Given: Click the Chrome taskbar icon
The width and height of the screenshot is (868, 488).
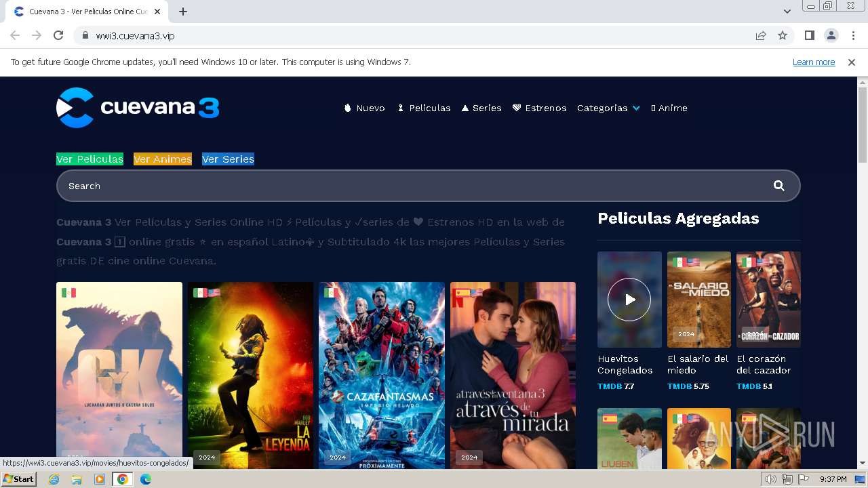Looking at the screenshot, I should [123, 479].
